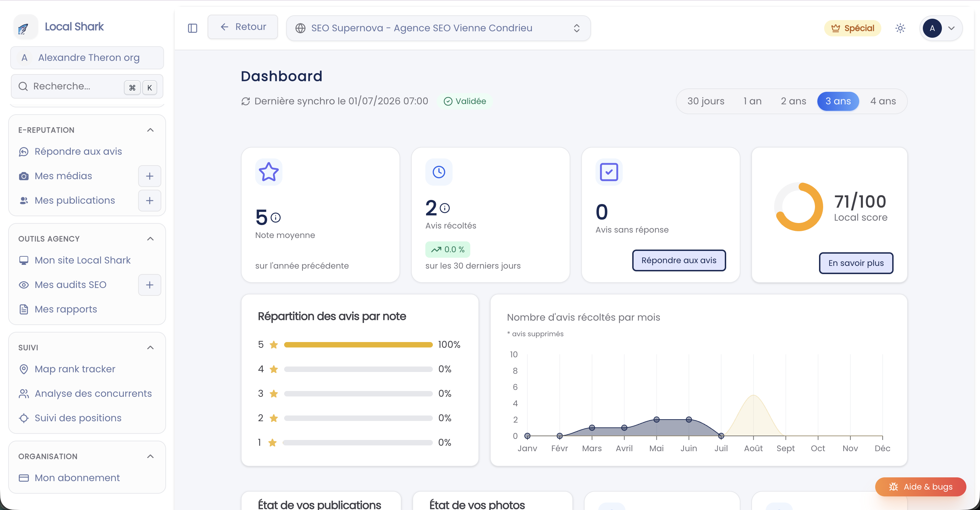Click the user avatar A

(932, 28)
